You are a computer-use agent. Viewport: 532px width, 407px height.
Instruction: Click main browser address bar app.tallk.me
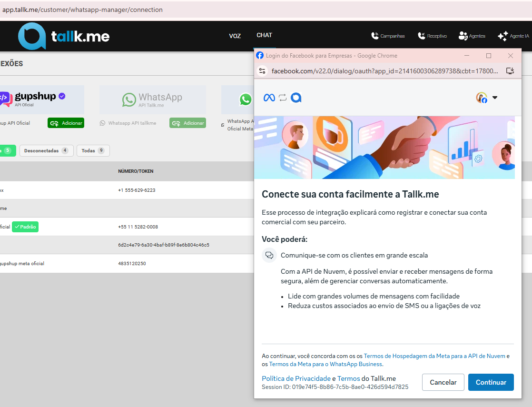coord(82,10)
